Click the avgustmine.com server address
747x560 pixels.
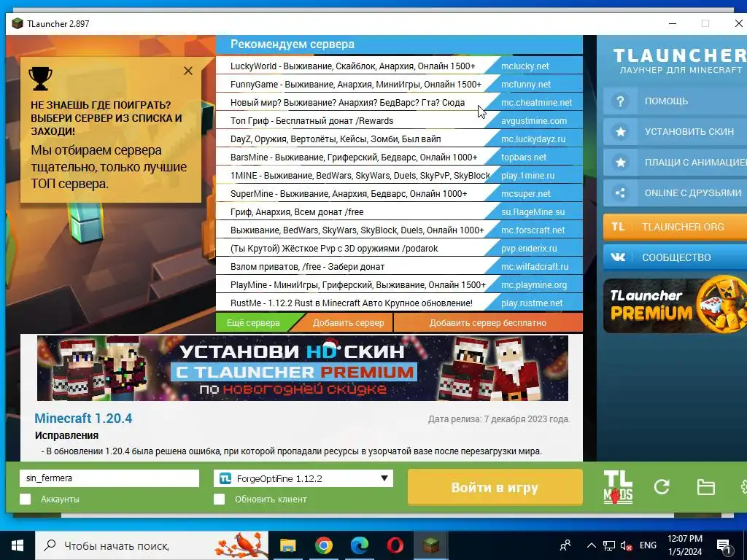tap(534, 121)
